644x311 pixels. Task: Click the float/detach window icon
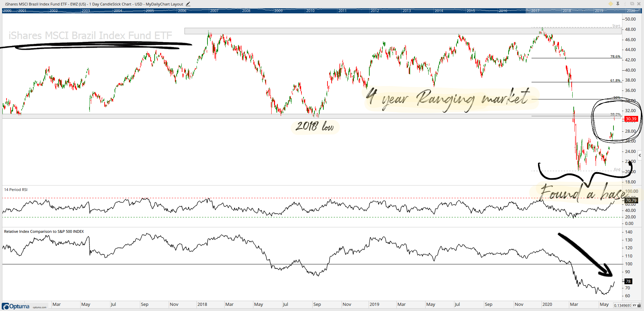click(632, 4)
